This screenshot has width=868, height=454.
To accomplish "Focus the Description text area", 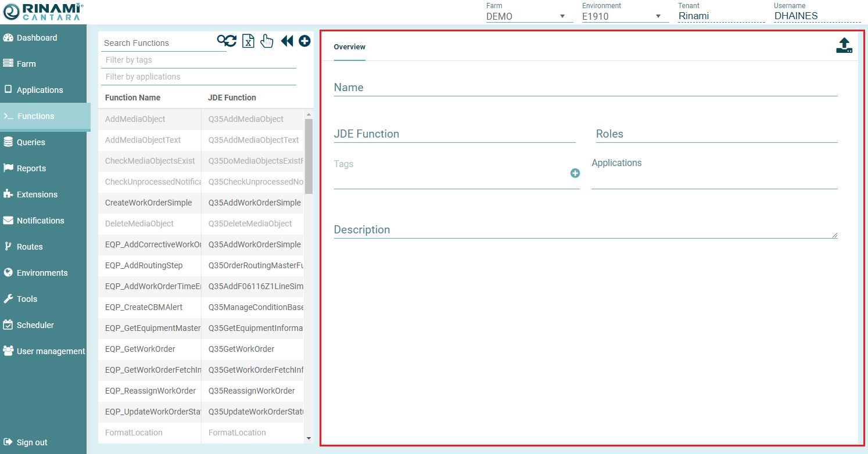I will [x=585, y=230].
